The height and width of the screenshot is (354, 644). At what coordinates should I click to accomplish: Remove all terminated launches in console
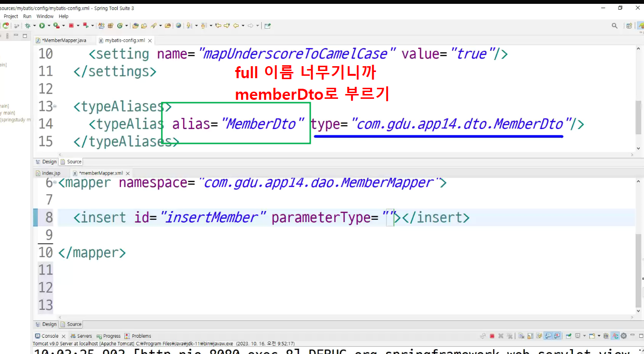510,336
